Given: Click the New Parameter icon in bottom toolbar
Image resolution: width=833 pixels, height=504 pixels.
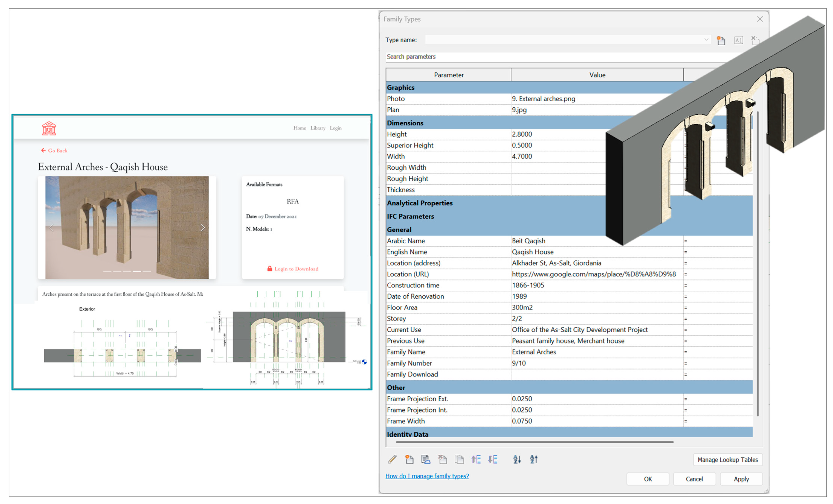Looking at the screenshot, I should pyautogui.click(x=409, y=459).
